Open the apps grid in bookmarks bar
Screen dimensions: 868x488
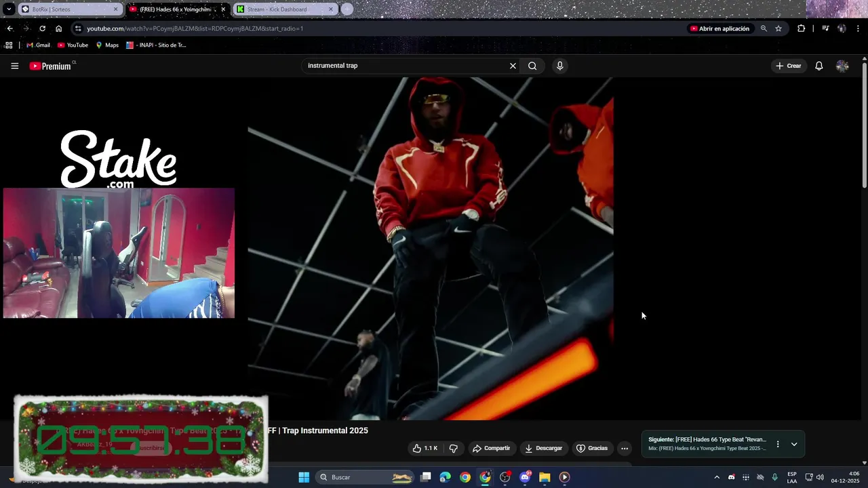(x=9, y=45)
